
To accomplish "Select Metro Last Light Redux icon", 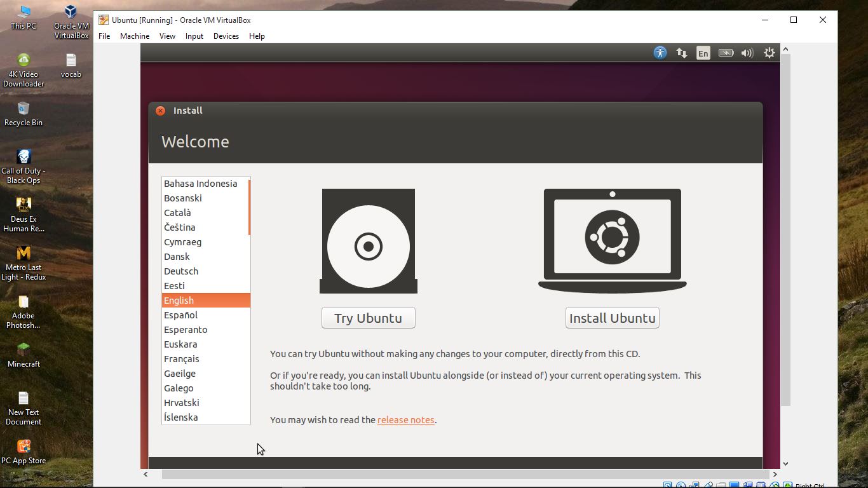I will [24, 263].
